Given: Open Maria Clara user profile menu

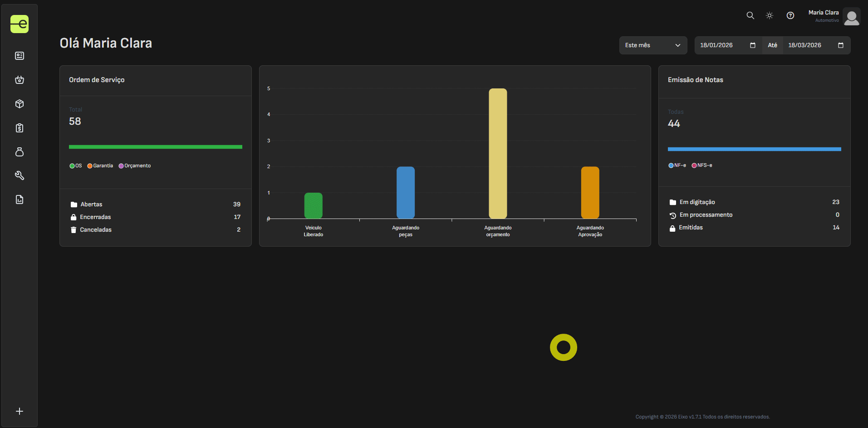Looking at the screenshot, I should tap(851, 16).
